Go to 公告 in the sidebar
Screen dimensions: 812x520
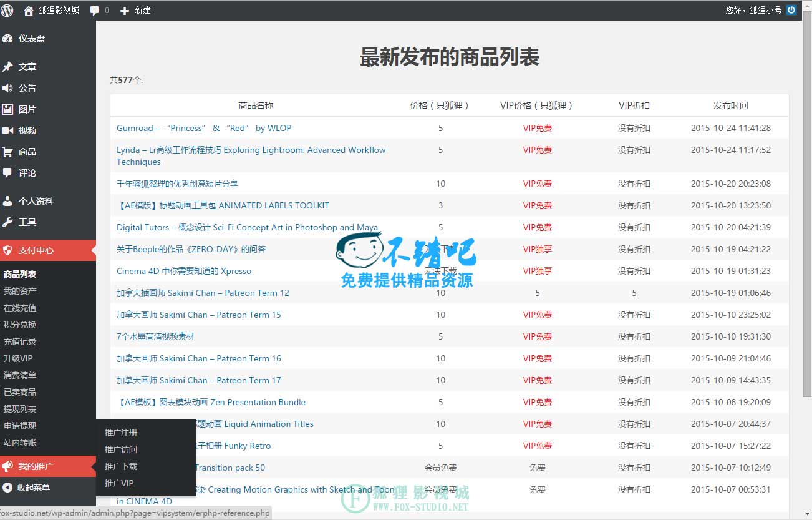27,88
